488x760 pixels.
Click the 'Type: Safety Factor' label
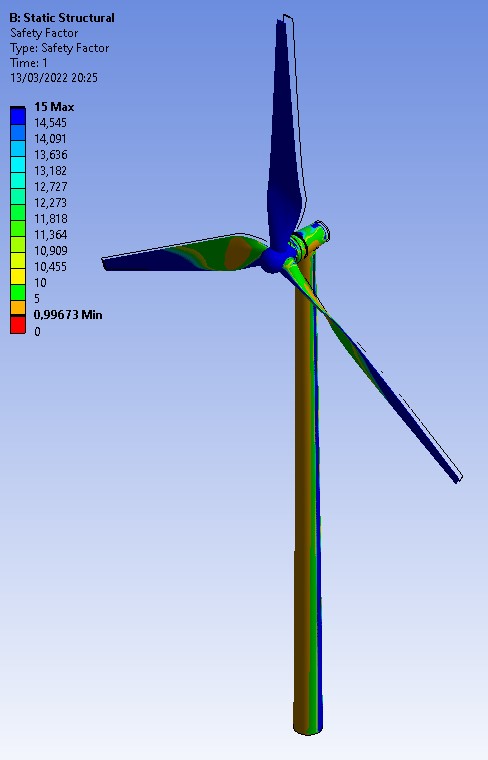coord(59,48)
